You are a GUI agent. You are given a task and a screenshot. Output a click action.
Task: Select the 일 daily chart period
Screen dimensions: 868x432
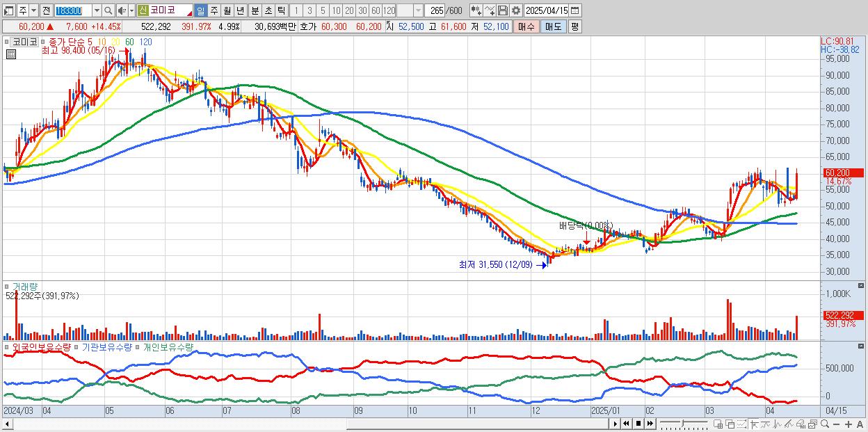click(201, 10)
